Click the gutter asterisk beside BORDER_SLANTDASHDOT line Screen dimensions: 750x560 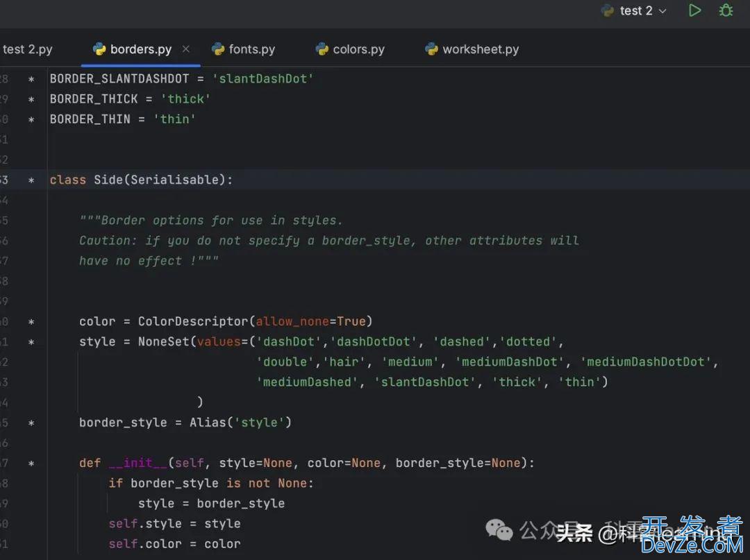31,79
